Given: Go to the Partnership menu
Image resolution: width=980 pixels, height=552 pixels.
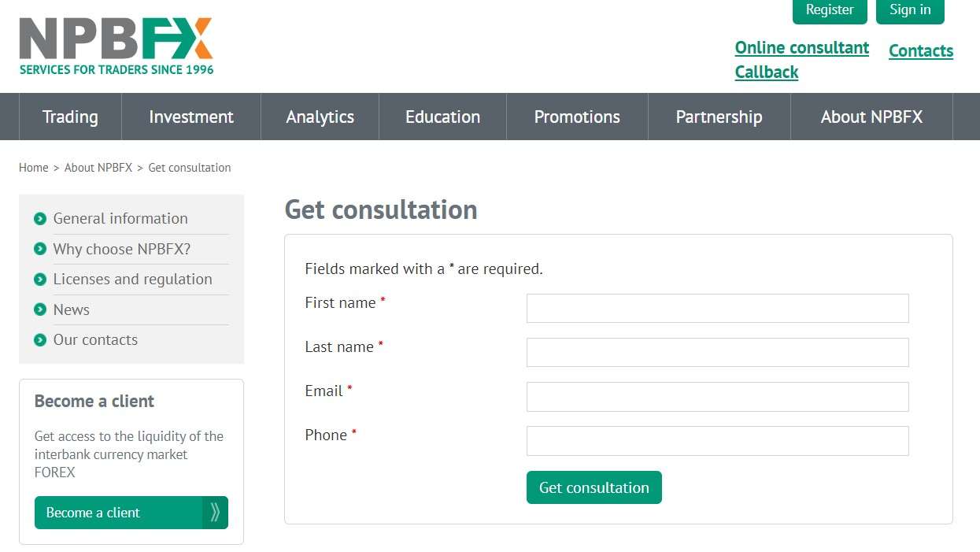Looking at the screenshot, I should click(x=719, y=117).
